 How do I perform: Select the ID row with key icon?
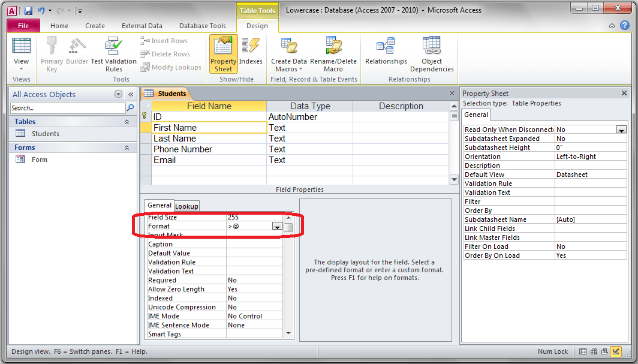coord(145,117)
